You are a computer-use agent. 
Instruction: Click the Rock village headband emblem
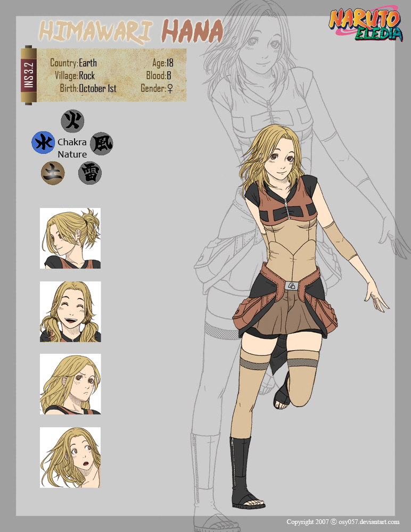pos(292,285)
